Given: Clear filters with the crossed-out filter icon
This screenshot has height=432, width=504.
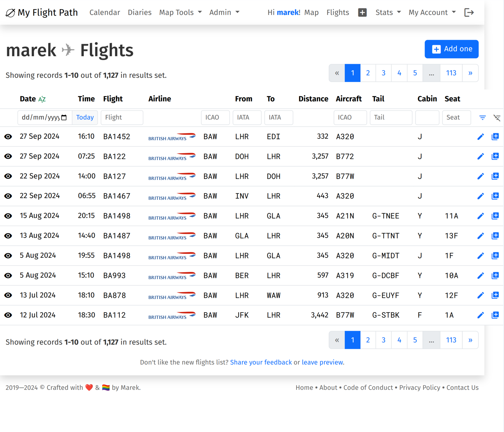Looking at the screenshot, I should (497, 118).
